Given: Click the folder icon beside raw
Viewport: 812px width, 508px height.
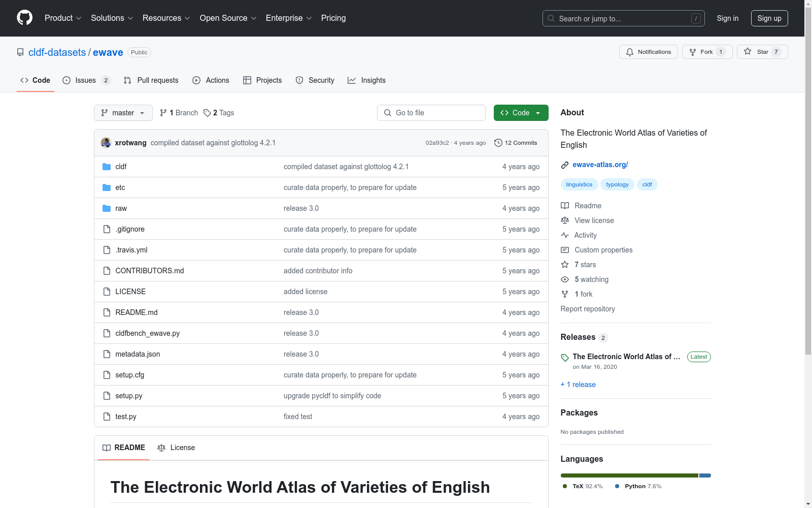Looking at the screenshot, I should point(107,208).
